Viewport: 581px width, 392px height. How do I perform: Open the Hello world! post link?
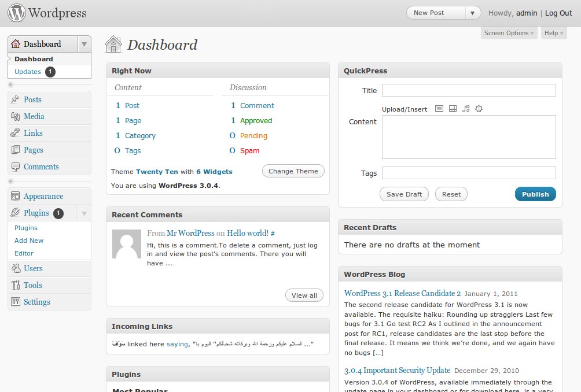[x=248, y=233]
